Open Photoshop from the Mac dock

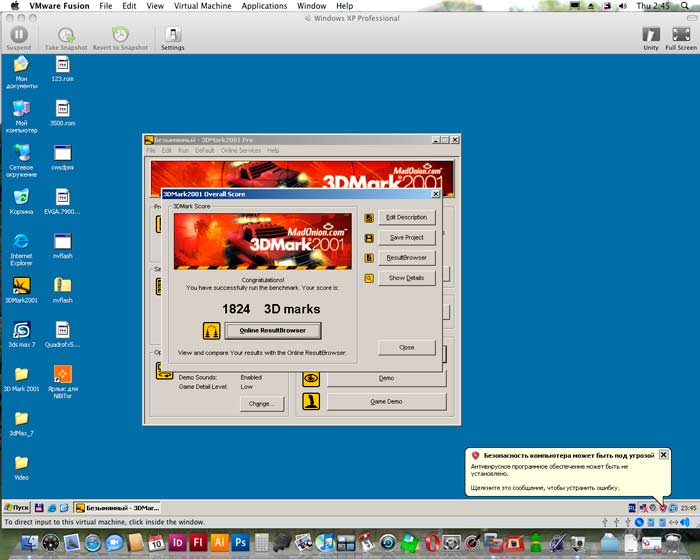240,543
